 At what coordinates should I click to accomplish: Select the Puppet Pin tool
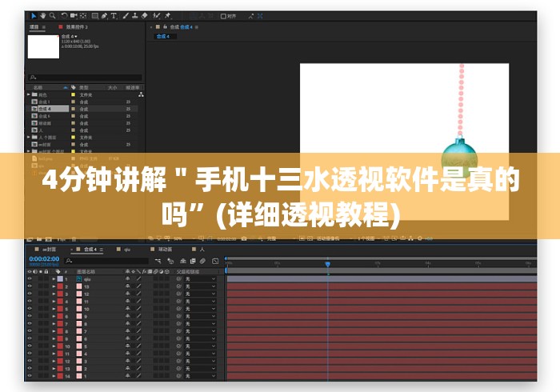coord(167,15)
